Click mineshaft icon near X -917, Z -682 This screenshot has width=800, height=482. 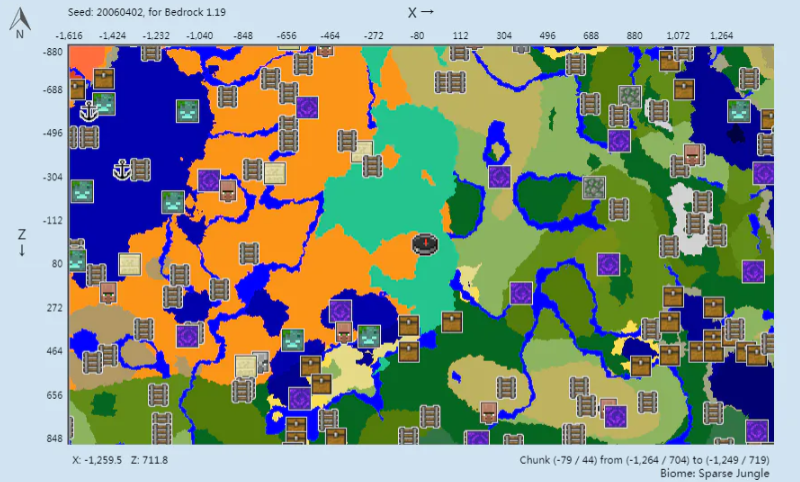228,96
